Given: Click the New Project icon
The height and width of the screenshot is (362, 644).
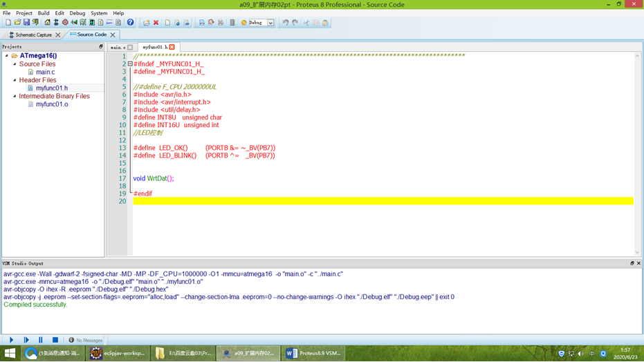Looking at the screenshot, I should tap(8, 23).
